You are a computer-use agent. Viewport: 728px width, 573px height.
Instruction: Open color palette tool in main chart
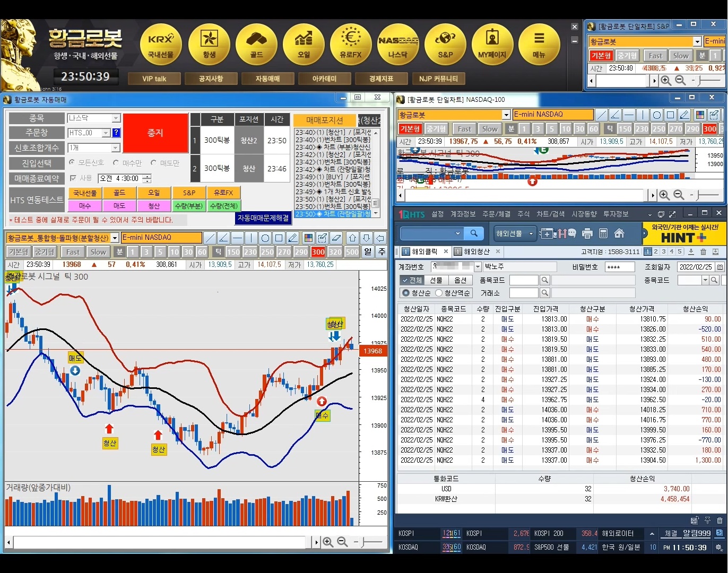(308, 238)
